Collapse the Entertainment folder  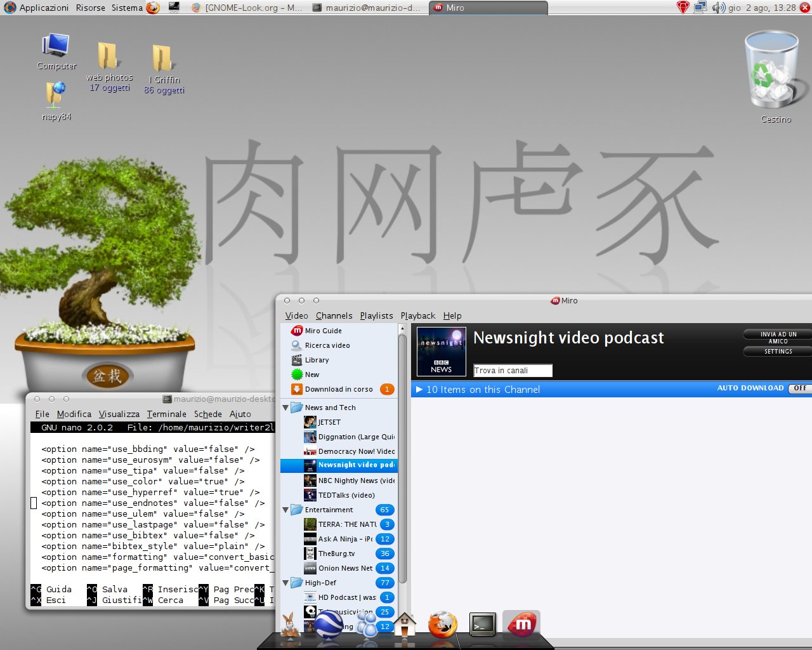coord(285,510)
